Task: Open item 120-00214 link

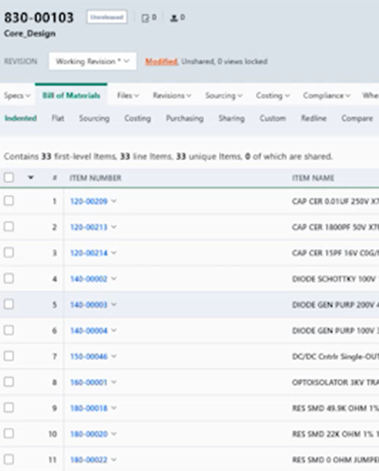Action: [x=89, y=253]
